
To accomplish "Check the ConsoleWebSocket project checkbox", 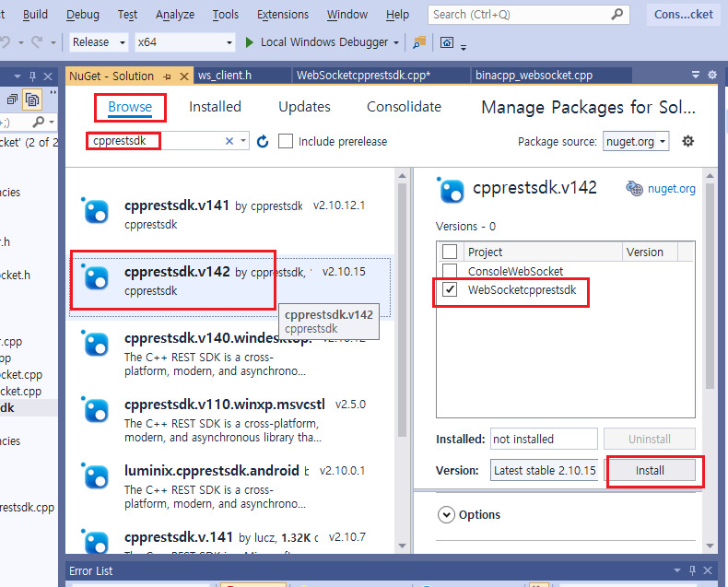I will click(450, 271).
